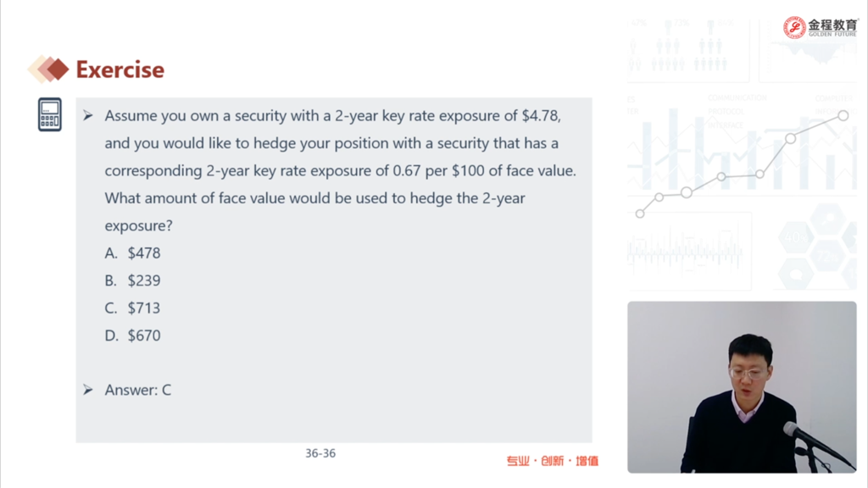
Task: Select answer option A, $478
Action: (133, 253)
